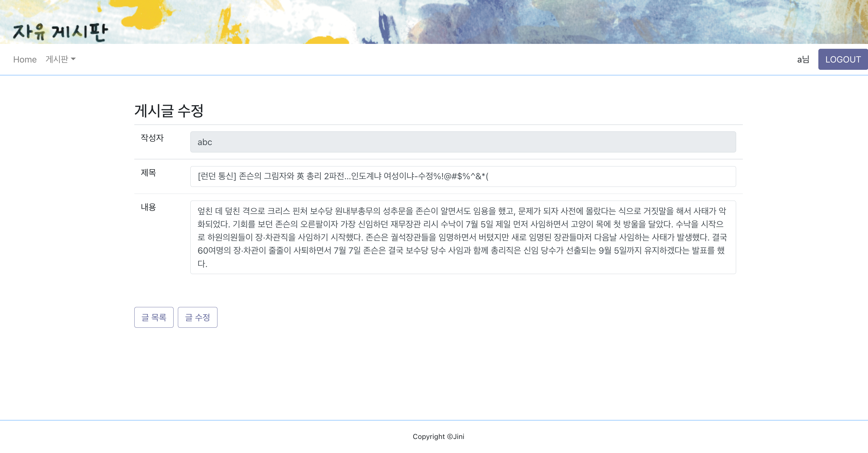Click the 글 목록 button

pyautogui.click(x=153, y=317)
